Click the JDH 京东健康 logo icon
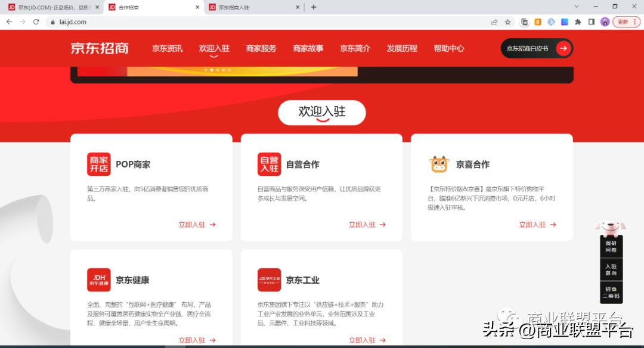Image resolution: width=644 pixels, height=348 pixels. coord(98,279)
